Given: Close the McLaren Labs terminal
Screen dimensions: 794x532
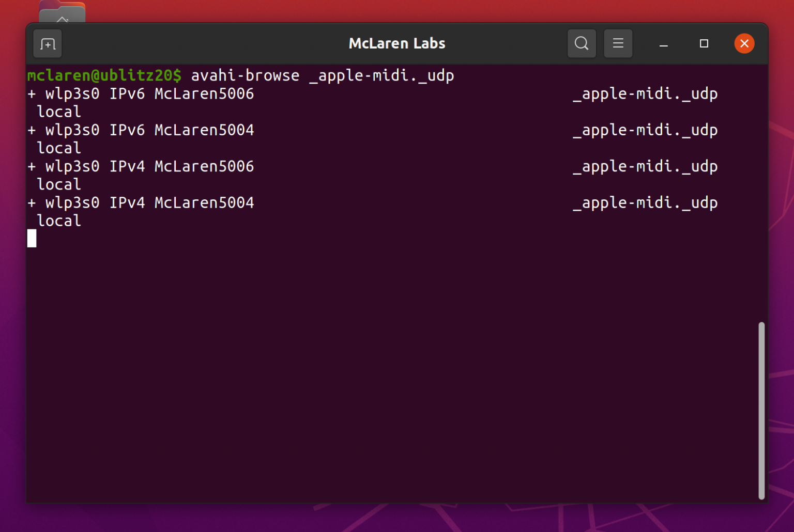Looking at the screenshot, I should pos(744,43).
